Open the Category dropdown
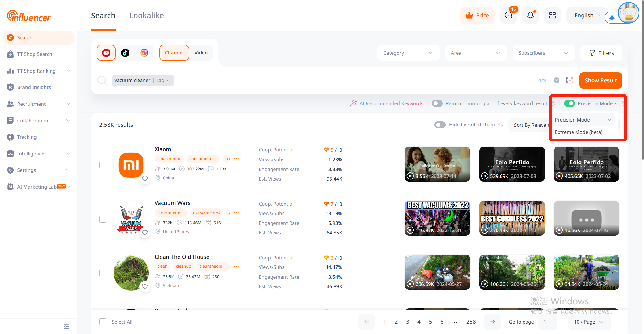Screen dimensions: 644x334 tap(408, 53)
